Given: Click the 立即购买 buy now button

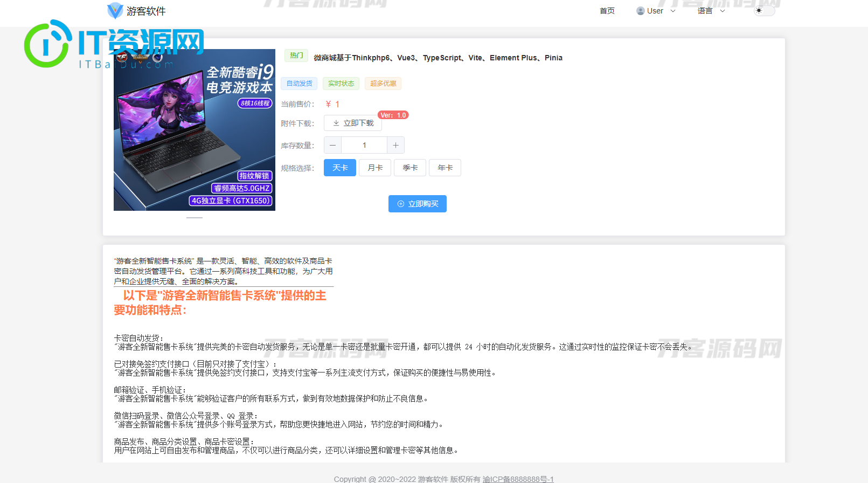Looking at the screenshot, I should click(x=418, y=204).
